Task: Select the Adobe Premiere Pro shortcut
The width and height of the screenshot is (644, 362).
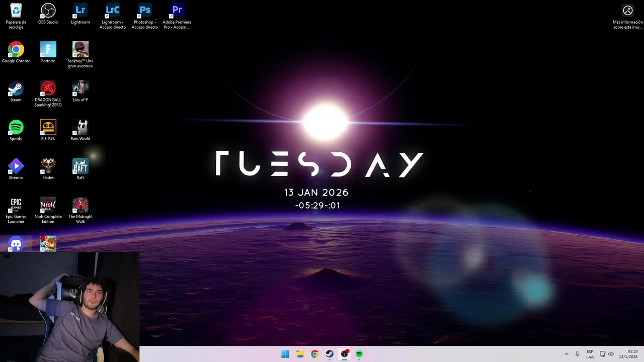Action: point(177,16)
